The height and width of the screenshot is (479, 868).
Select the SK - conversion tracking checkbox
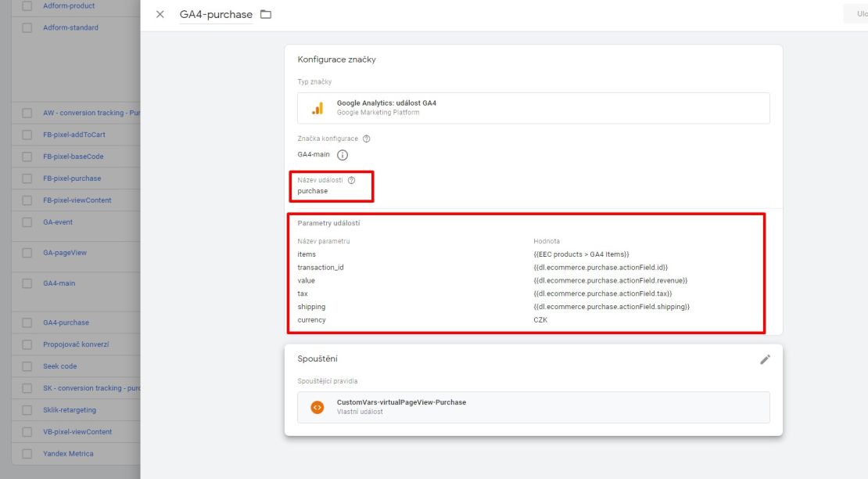click(x=27, y=388)
